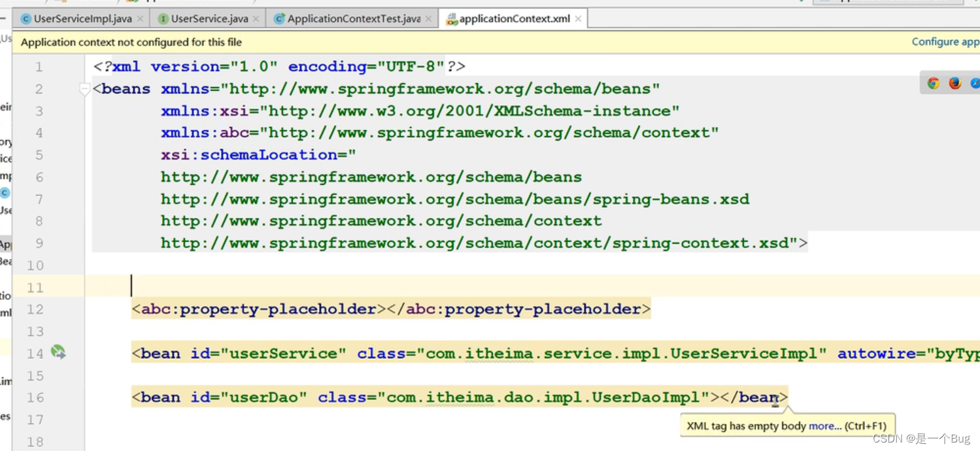Click schema/beans URL on line 6
This screenshot has width=980, height=451.
[x=371, y=177]
